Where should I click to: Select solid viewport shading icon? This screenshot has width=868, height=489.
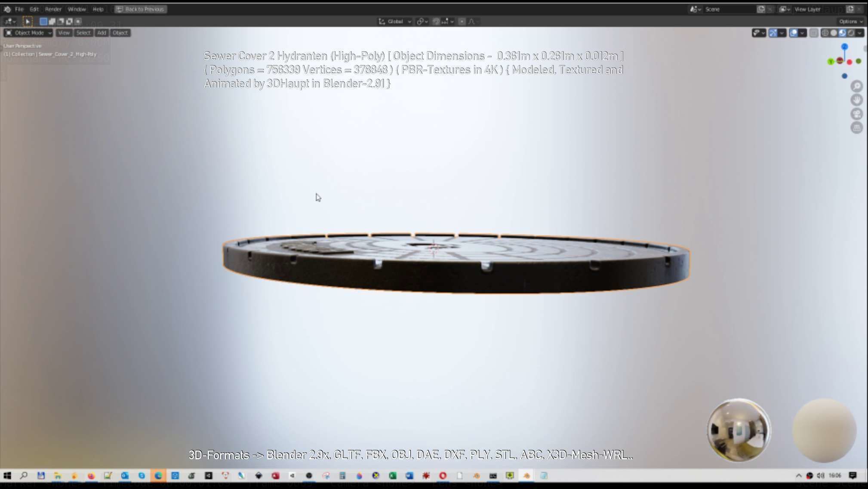coord(834,33)
